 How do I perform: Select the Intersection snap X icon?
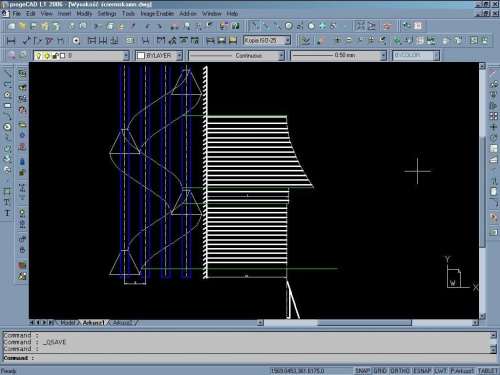click(361, 26)
